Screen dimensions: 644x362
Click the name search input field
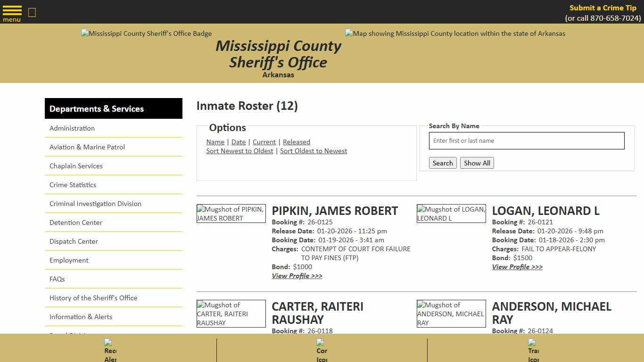point(526,140)
